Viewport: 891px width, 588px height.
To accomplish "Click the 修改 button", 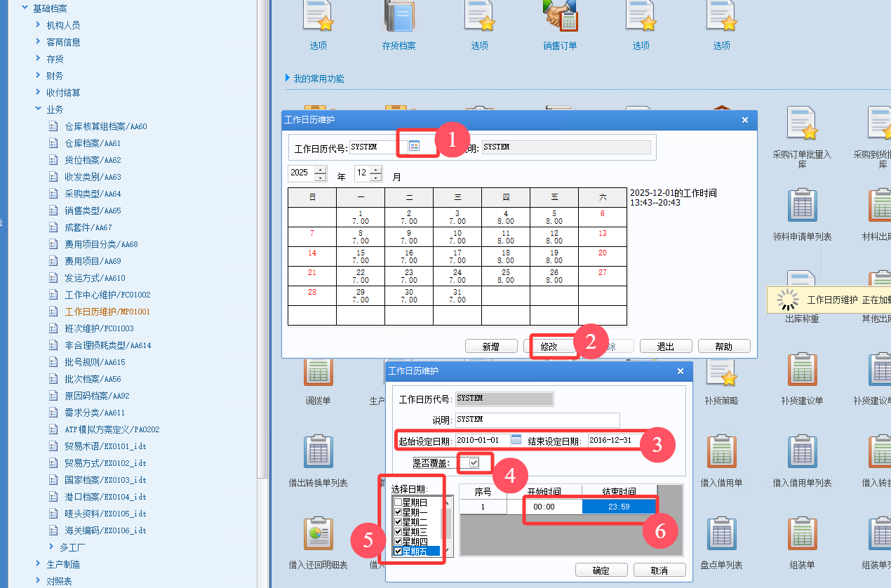I will click(x=549, y=347).
